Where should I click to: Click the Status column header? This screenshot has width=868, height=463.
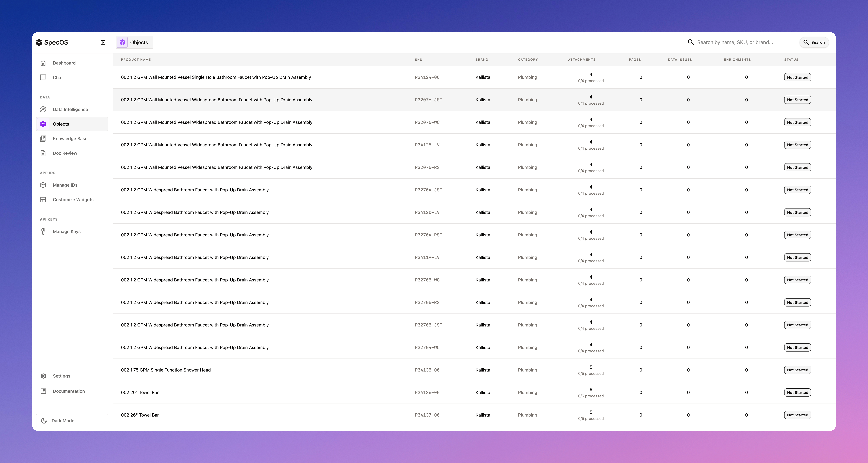coord(791,60)
